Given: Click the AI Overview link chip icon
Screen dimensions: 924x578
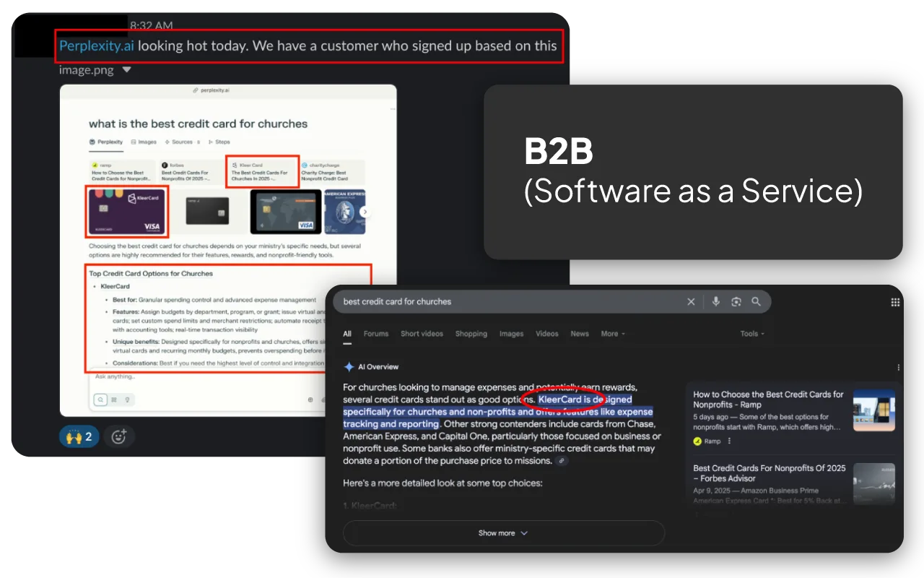Looking at the screenshot, I should click(562, 461).
